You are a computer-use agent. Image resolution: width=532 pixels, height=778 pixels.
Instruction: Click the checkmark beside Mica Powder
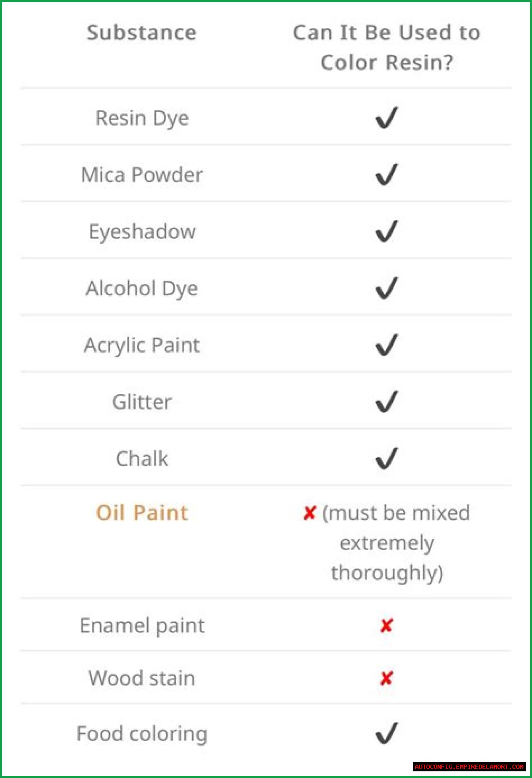387,175
